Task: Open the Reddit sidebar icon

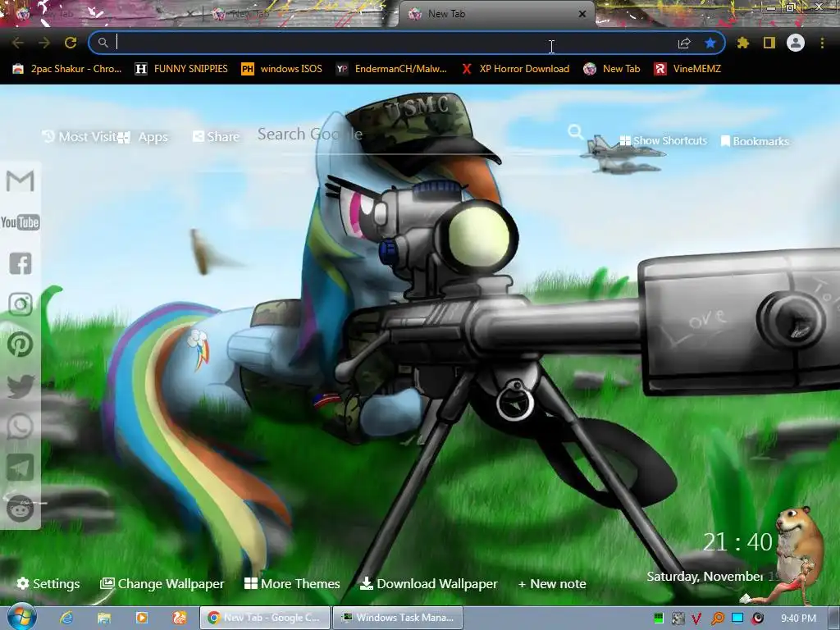Action: 21,509
